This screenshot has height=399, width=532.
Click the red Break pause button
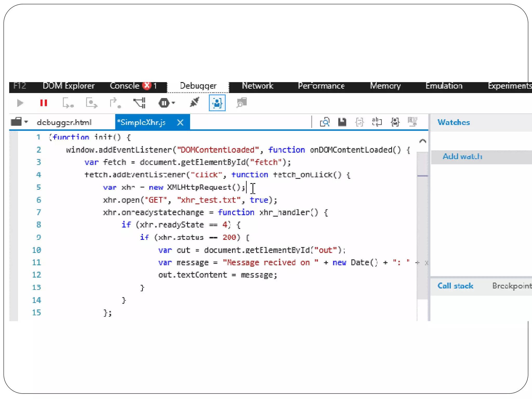pyautogui.click(x=44, y=103)
